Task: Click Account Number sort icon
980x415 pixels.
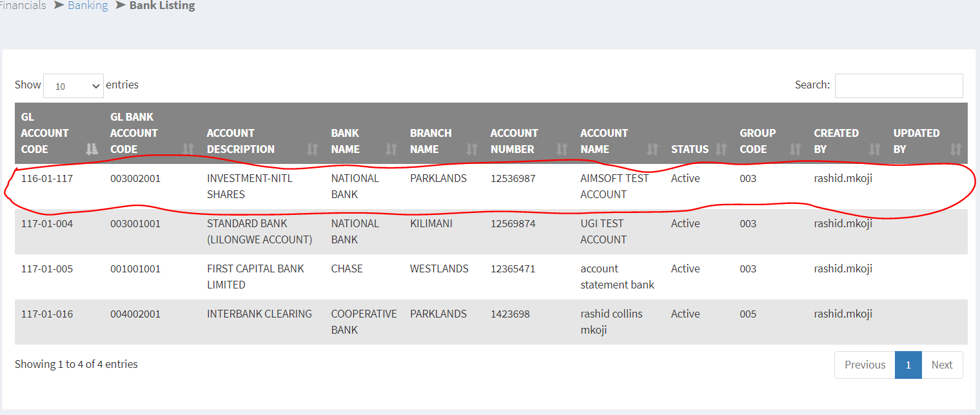Action: click(x=562, y=149)
